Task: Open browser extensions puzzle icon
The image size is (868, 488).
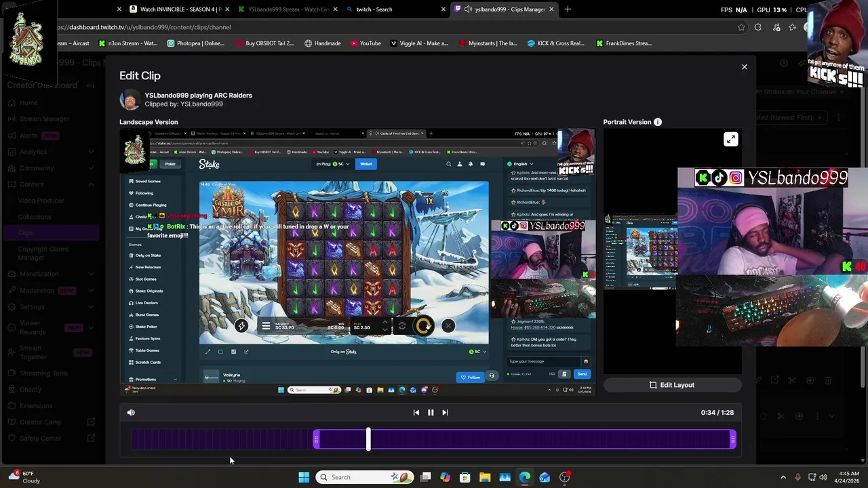Action: (x=757, y=27)
